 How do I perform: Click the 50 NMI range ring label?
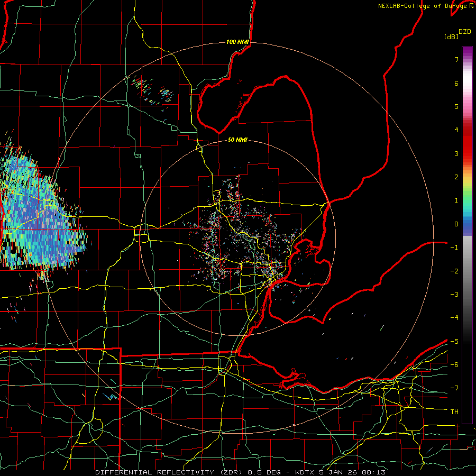pos(237,140)
